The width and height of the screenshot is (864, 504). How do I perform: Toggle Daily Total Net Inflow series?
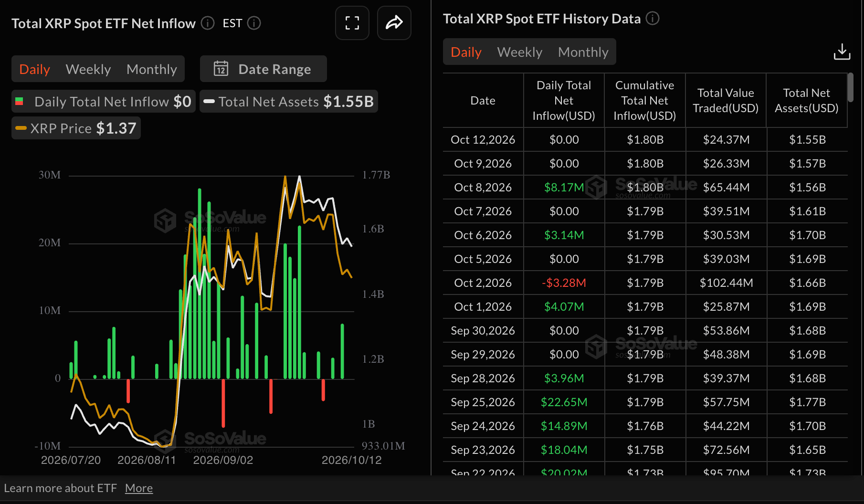click(x=104, y=101)
